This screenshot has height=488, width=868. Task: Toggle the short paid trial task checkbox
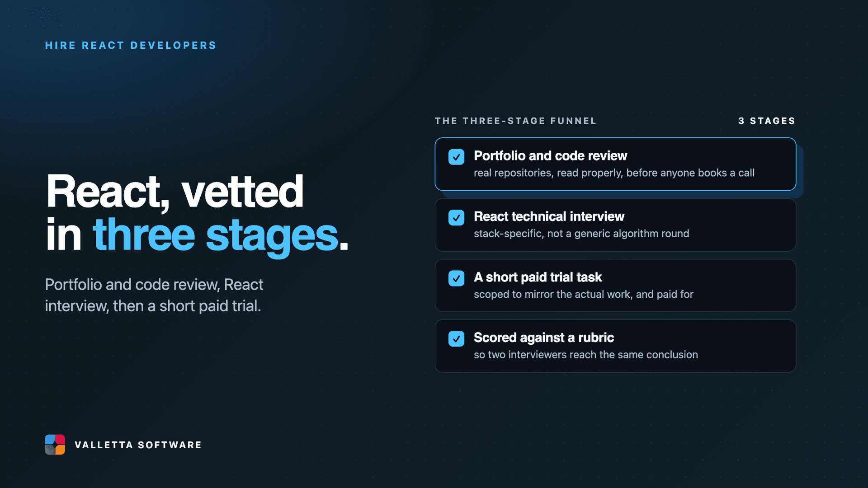click(456, 278)
